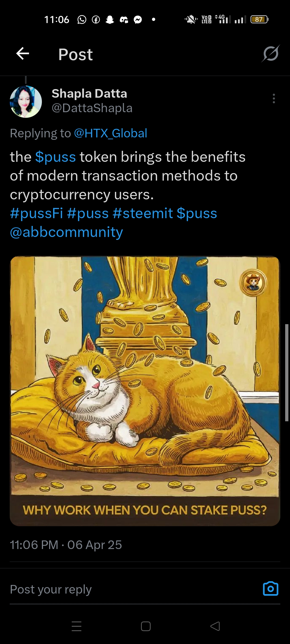Image resolution: width=290 pixels, height=644 pixels.
Task: Click the scrollbar handle on the right edge
Action: [287, 373]
